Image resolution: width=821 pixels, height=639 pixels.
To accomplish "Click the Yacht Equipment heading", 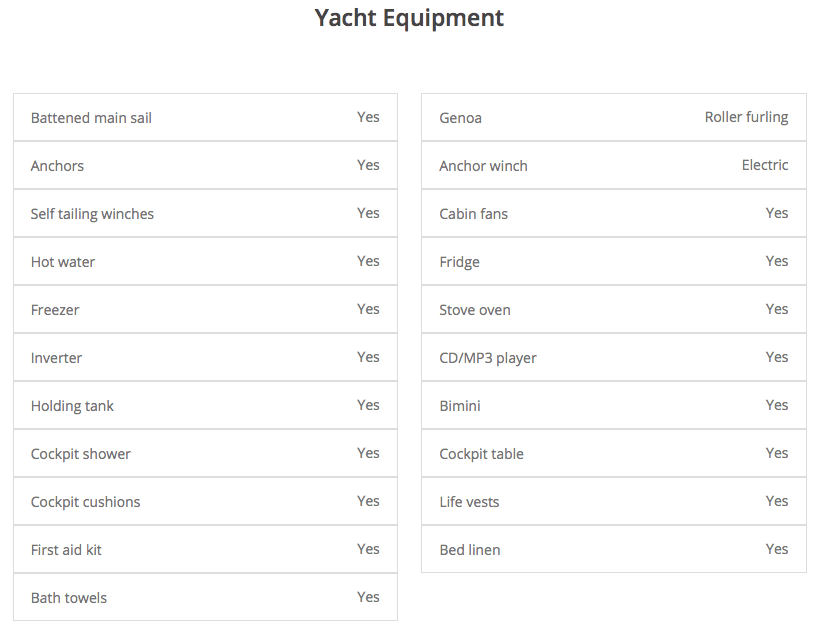I will (x=409, y=18).
